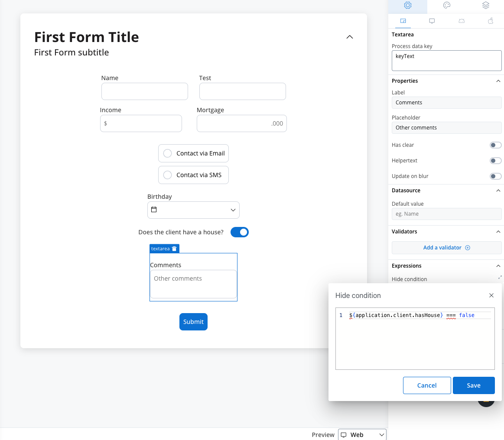Click the Test input on the form
Image resolution: width=504 pixels, height=440 pixels.
(243, 91)
